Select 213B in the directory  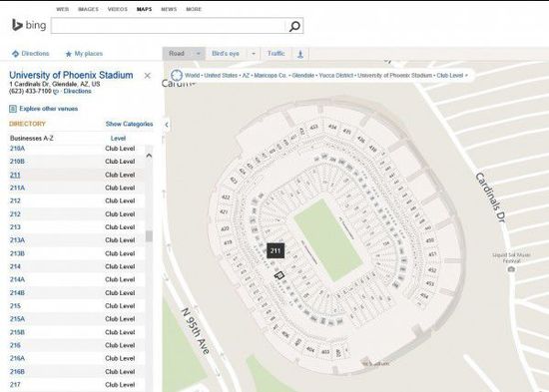tap(17, 253)
